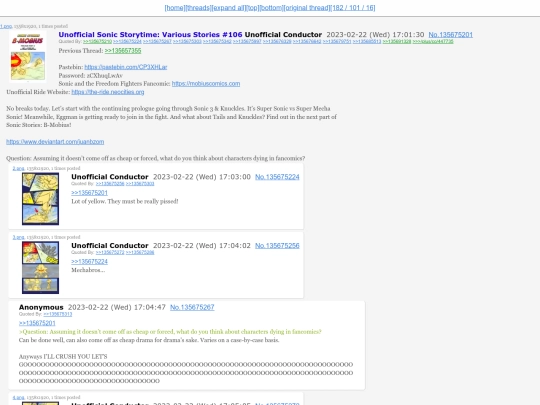This screenshot has height=405, width=540.
Task: Click the Anonymous poster name
Action: coord(41,307)
